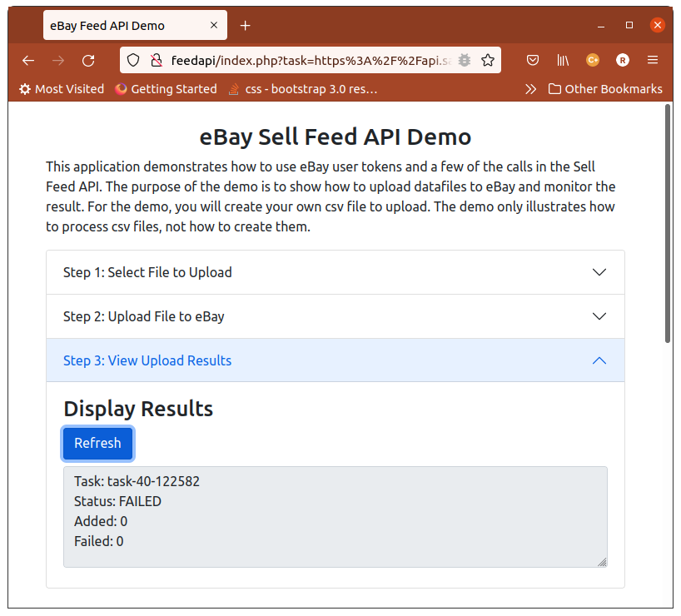The image size is (681, 616).
Task: Click inside the task results text area
Action: [336, 517]
